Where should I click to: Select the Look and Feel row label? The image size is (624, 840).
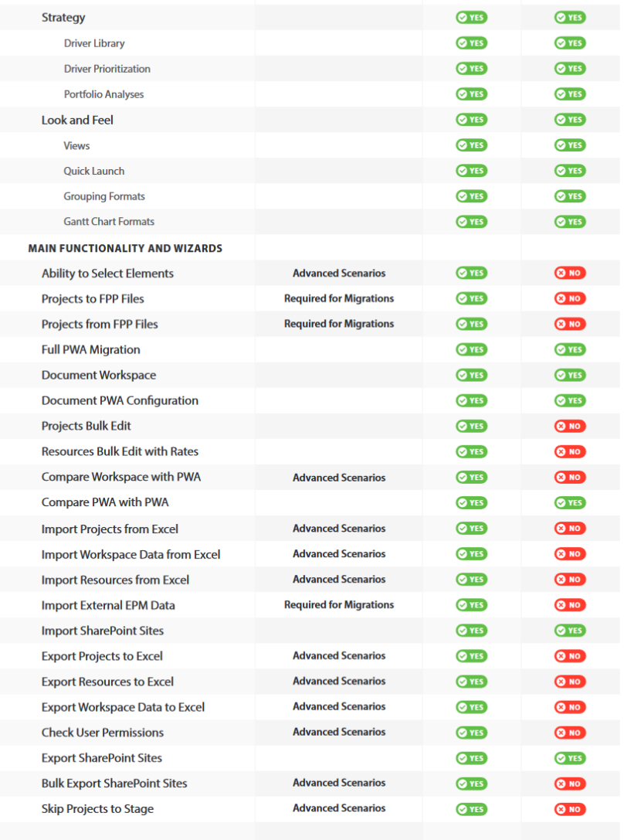point(77,120)
